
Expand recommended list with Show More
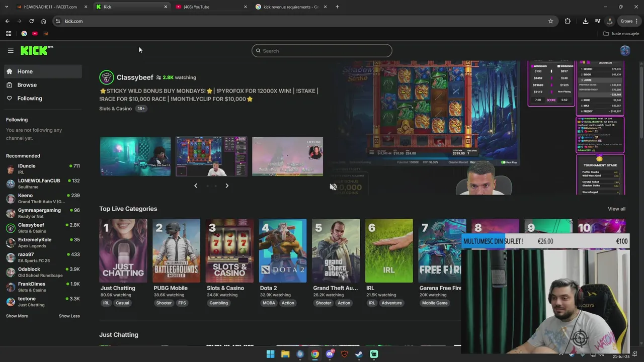pos(17,316)
